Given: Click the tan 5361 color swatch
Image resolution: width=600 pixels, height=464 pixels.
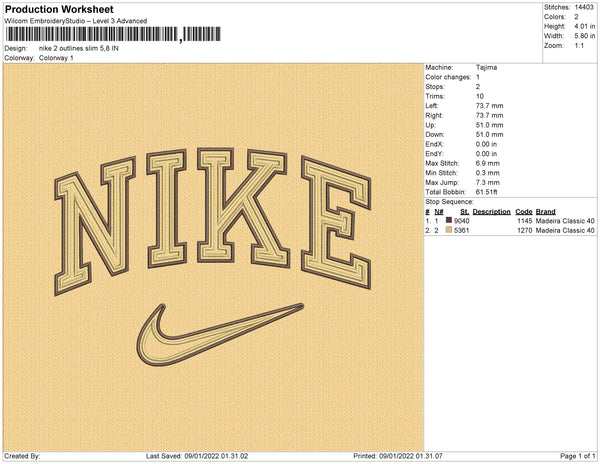Looking at the screenshot, I should point(449,230).
